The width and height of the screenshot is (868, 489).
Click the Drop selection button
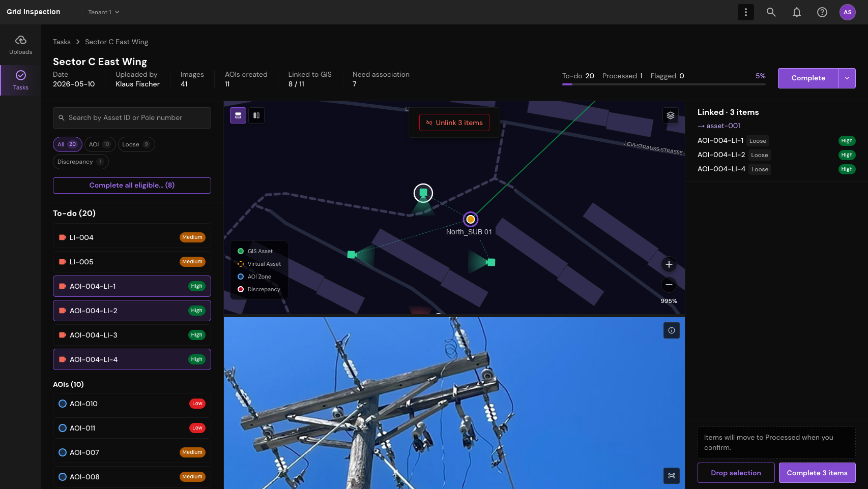pyautogui.click(x=736, y=473)
